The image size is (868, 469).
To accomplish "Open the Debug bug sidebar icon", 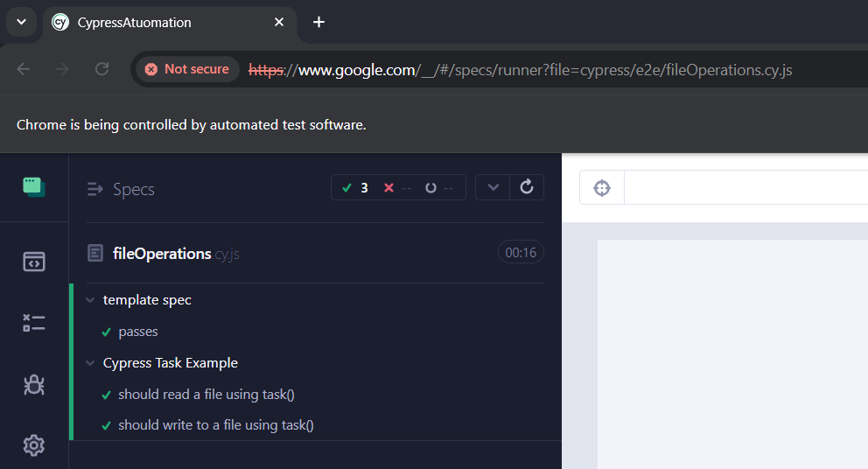I will click(34, 385).
